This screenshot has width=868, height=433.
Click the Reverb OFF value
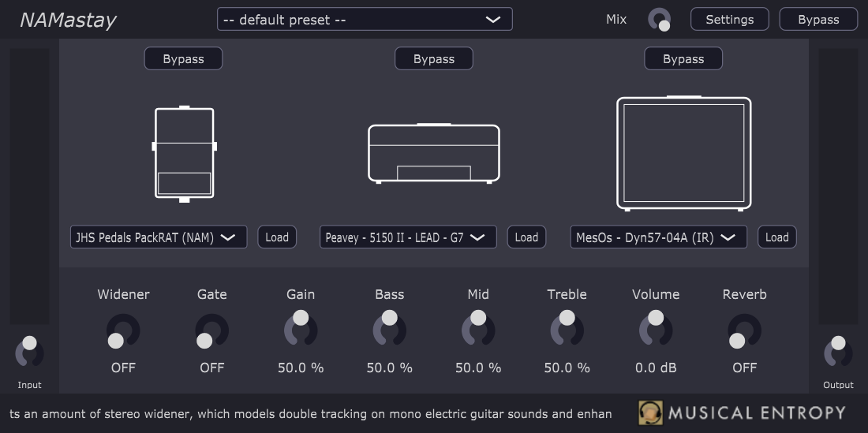(x=745, y=368)
